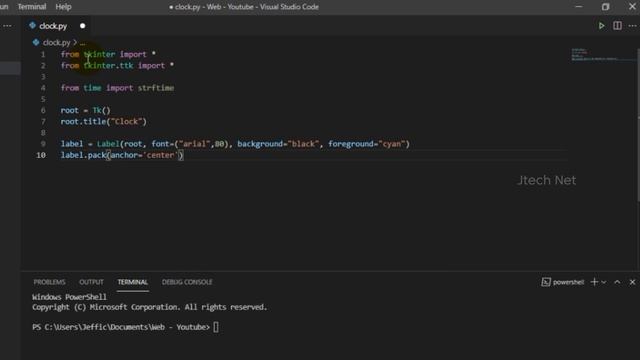Click the Python file icon in breadcrumb
640x360 pixels.
coord(36,42)
